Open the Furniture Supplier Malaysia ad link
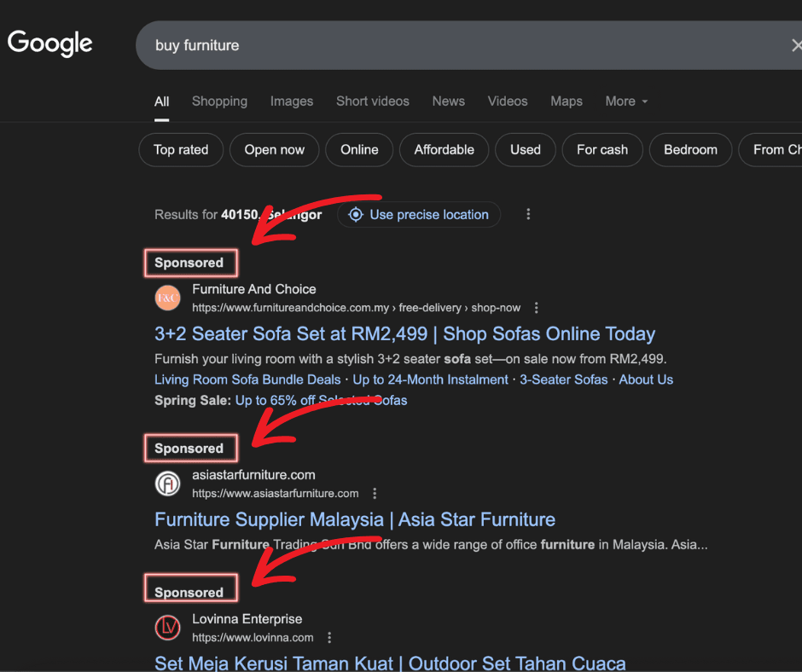802x672 pixels. click(x=355, y=519)
